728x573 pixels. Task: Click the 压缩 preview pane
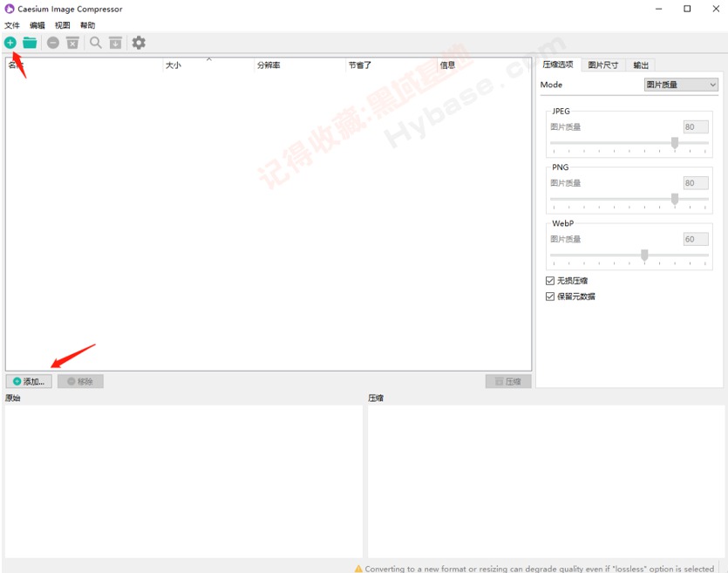pos(546,481)
